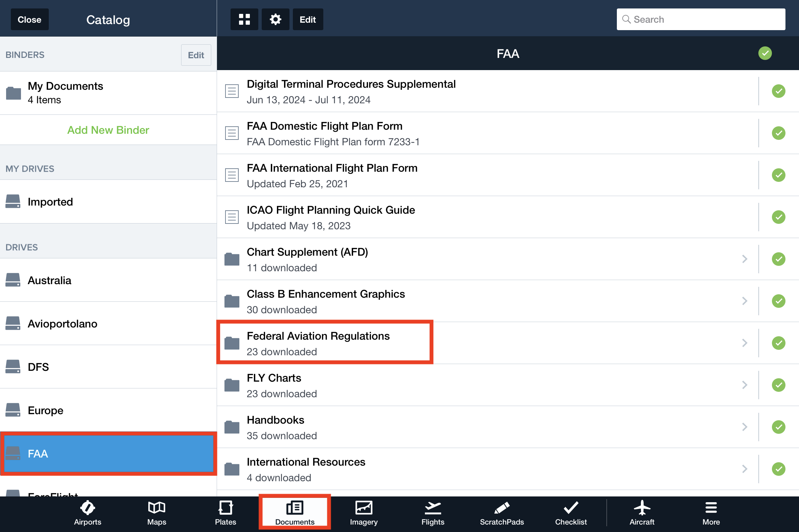Open the Maps tab
This screenshot has height=532, width=799.
pos(157,513)
